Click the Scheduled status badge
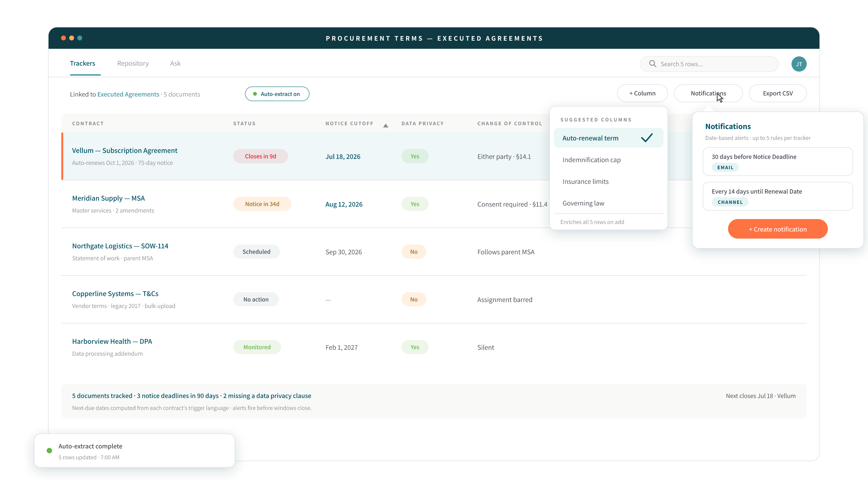Viewport: 868px width, 488px height. [256, 252]
